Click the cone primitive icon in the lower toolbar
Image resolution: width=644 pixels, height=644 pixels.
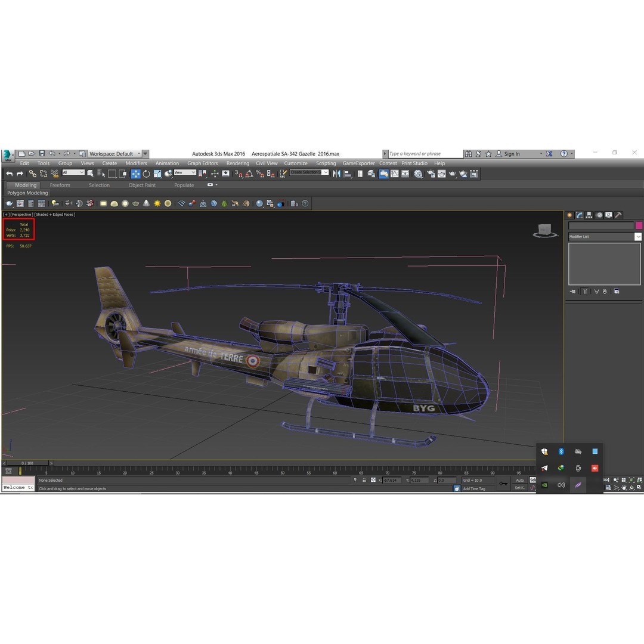pos(146,204)
